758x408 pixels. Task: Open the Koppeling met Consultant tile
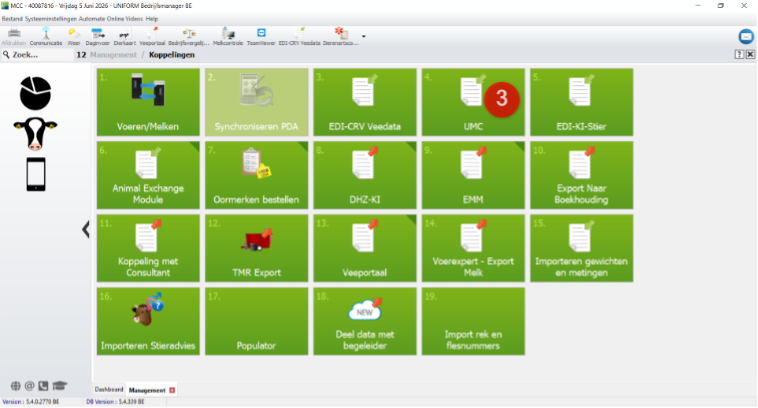(x=148, y=248)
